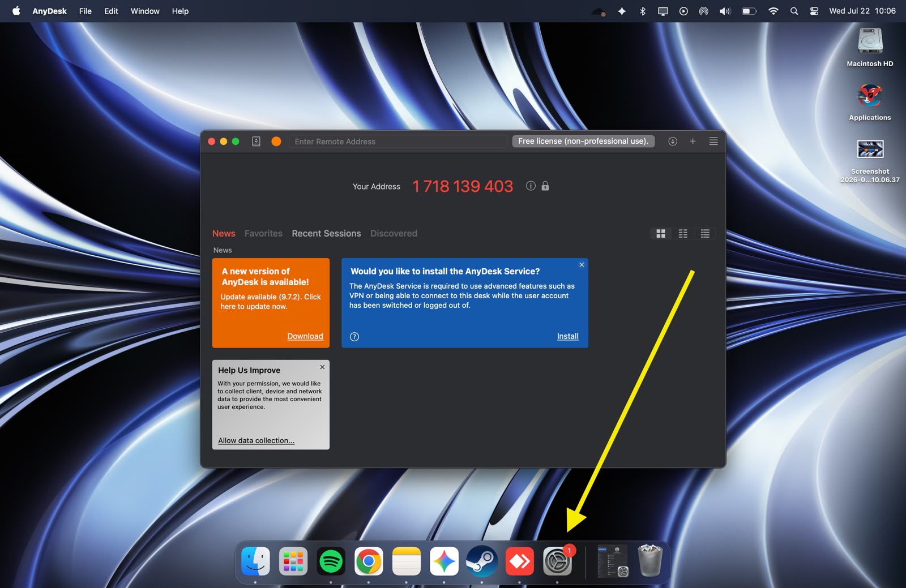Open help for the AnyDesk Service card

click(x=354, y=337)
